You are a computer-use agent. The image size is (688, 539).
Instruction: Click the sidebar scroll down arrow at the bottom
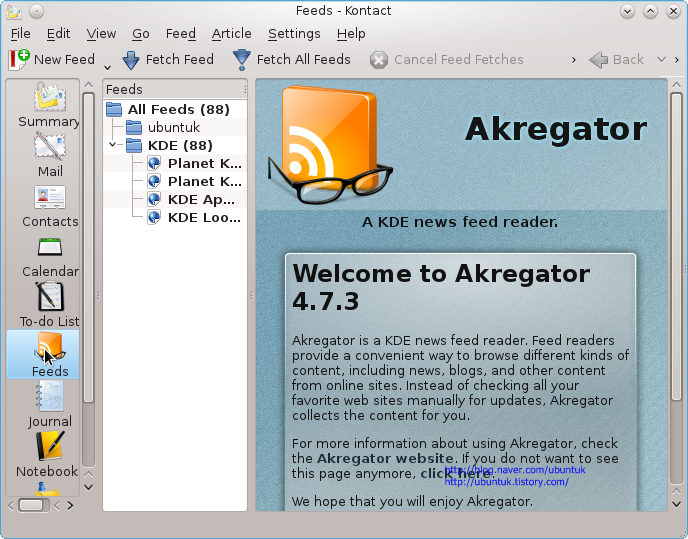[x=89, y=488]
